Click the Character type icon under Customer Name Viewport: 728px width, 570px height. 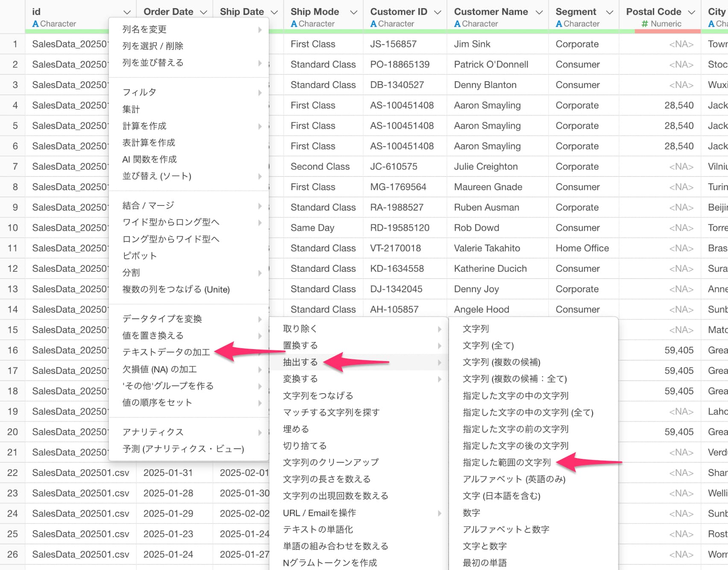pos(457,24)
